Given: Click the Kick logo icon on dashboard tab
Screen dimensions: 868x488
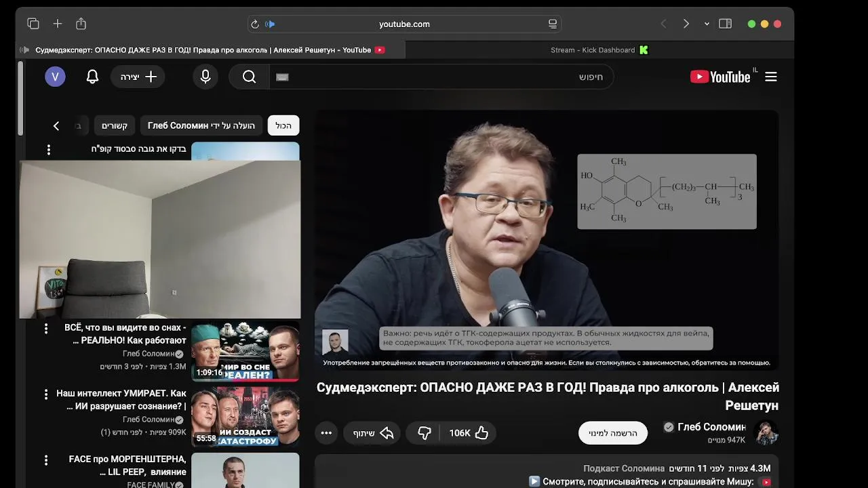Looking at the screenshot, I should tap(644, 50).
